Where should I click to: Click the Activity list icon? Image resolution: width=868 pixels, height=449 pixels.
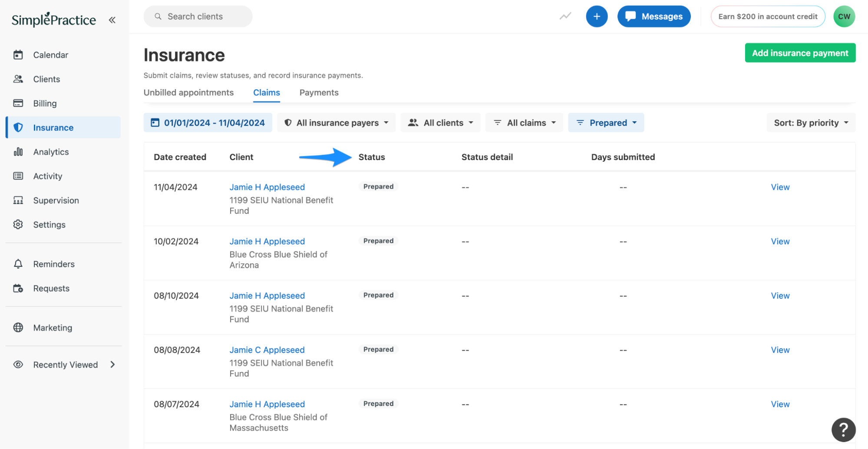click(x=18, y=176)
